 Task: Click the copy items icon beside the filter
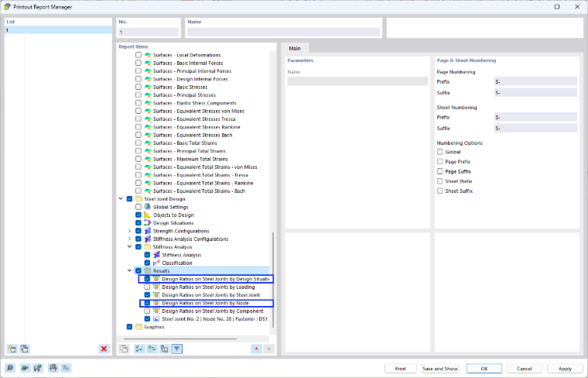tap(164, 349)
